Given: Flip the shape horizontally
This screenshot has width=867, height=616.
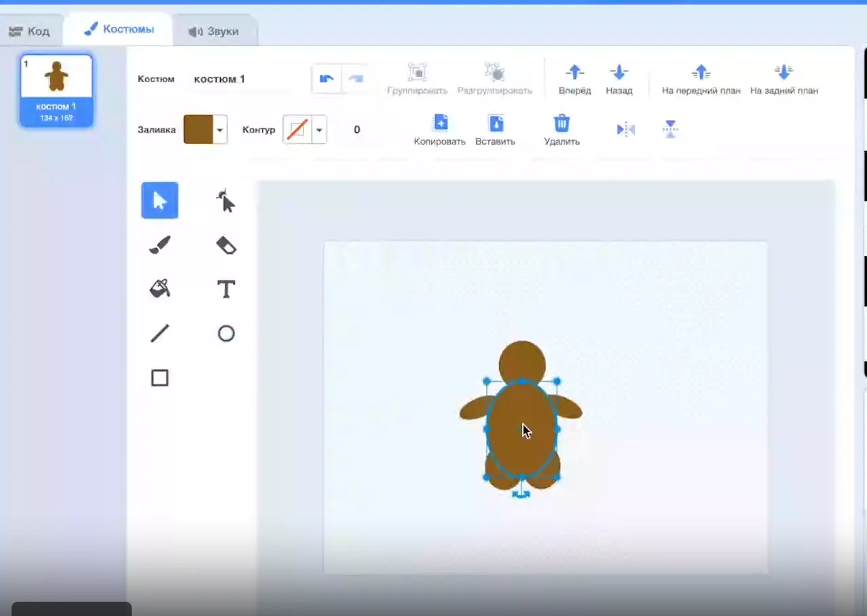Looking at the screenshot, I should tap(626, 129).
